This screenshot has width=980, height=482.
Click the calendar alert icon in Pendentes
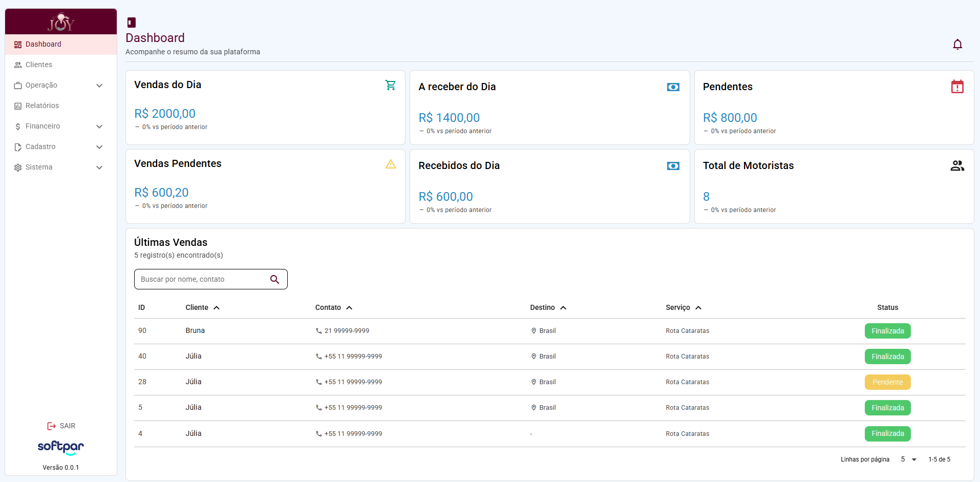(957, 87)
